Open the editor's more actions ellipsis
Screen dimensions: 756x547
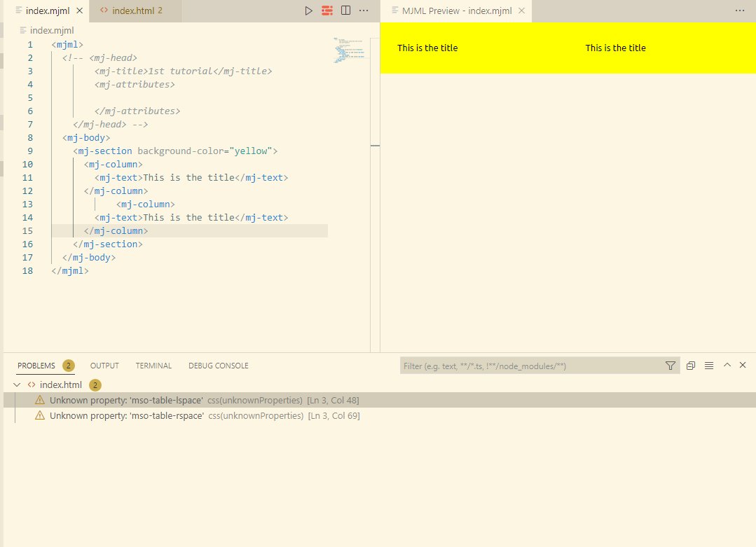pos(364,11)
